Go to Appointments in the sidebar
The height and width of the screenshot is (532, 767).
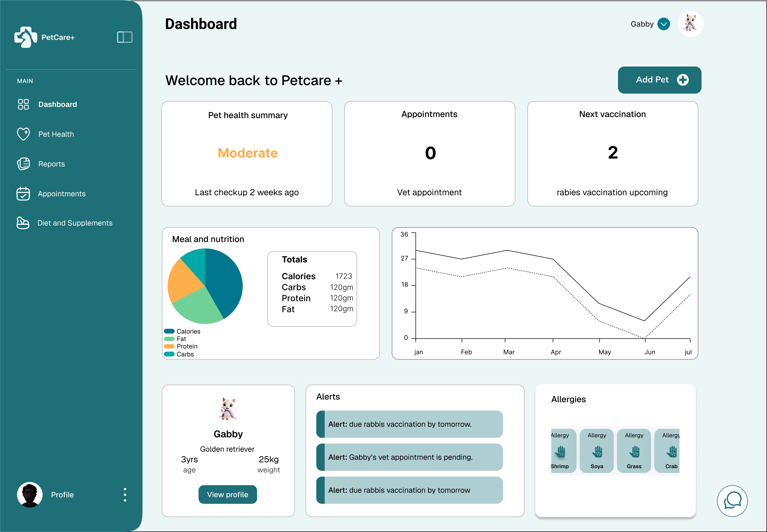(61, 194)
